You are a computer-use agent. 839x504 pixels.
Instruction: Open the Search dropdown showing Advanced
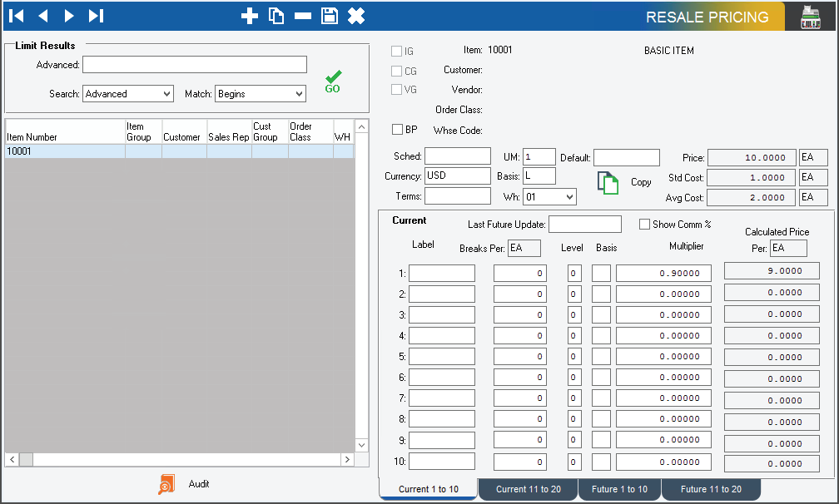[x=127, y=93]
